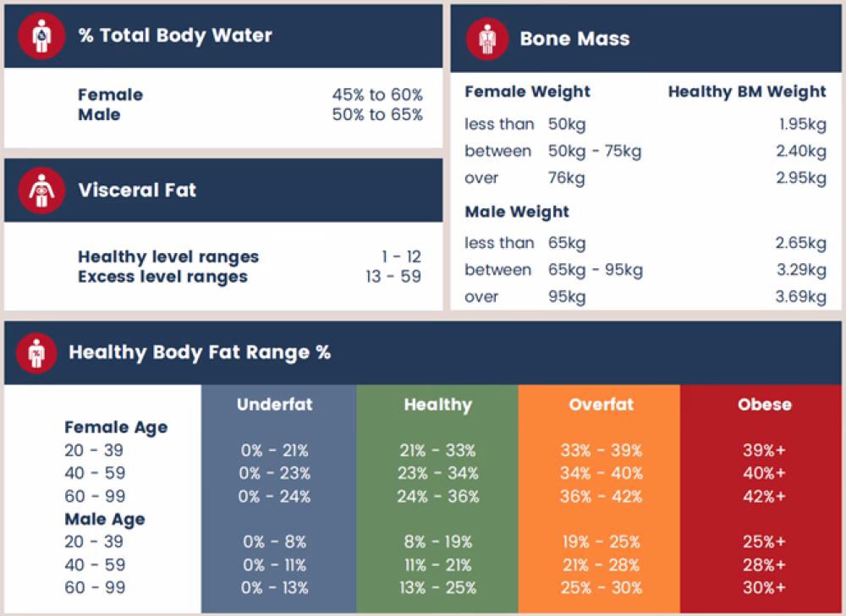846x616 pixels.
Task: Click the red Obese column header
Action: pyautogui.click(x=764, y=404)
